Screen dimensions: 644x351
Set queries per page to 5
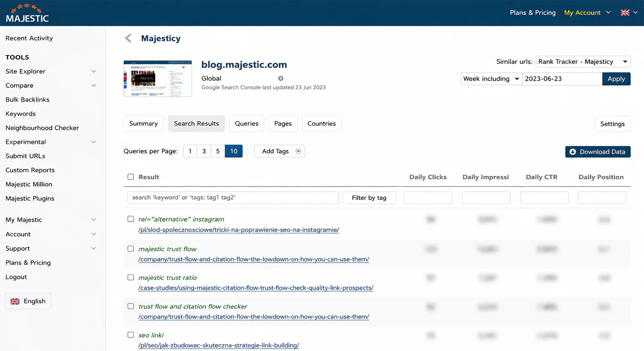218,151
